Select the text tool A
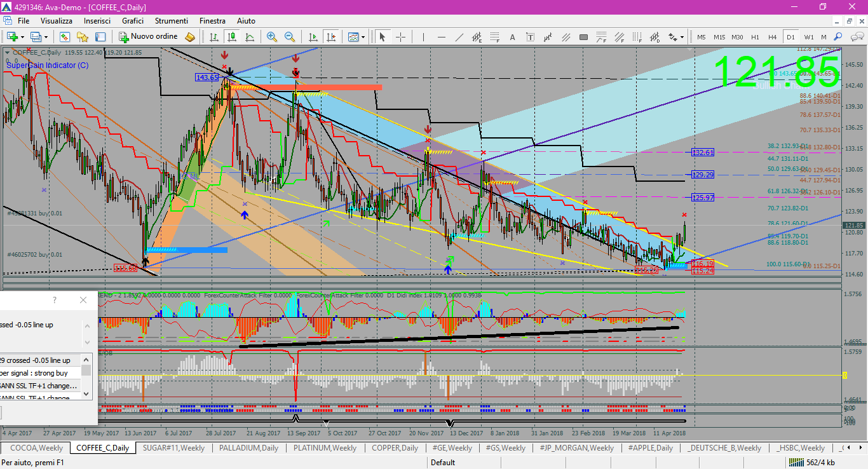Viewport: 868px width, 469px height. 512,37
